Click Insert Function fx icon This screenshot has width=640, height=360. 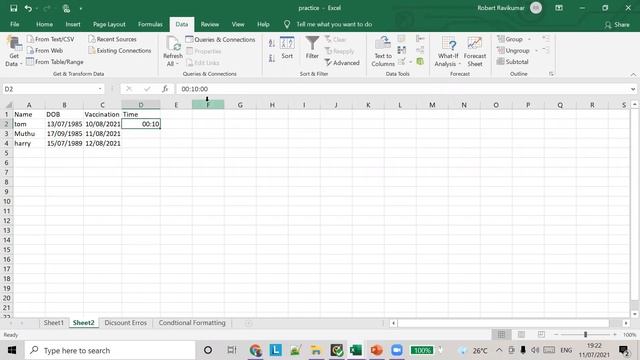point(165,89)
